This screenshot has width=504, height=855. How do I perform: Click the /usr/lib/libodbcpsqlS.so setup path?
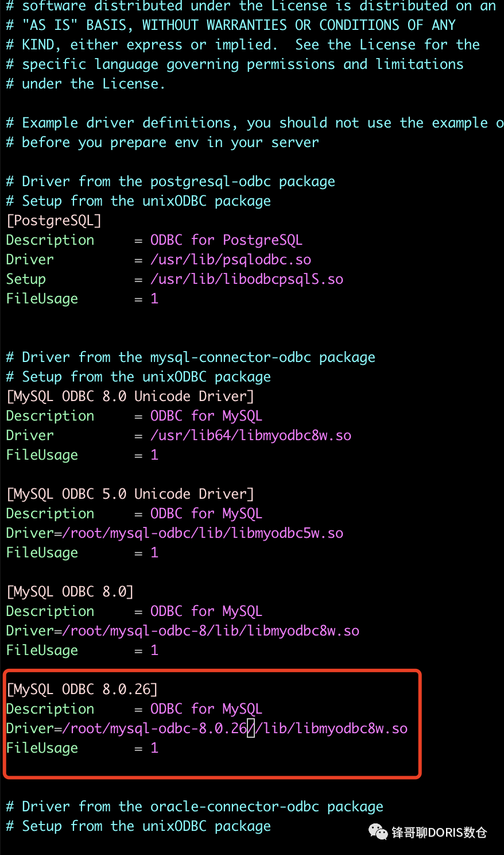point(247,279)
